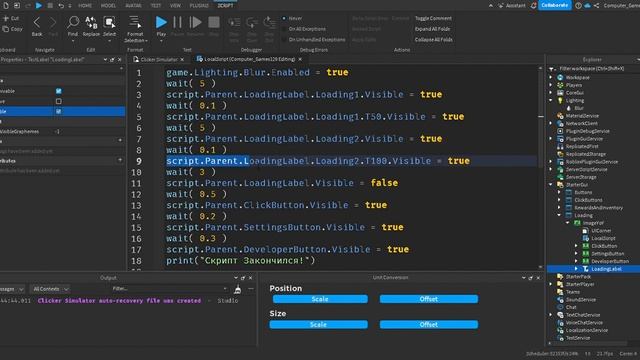Click the Play button in the ribbon
The width and height of the screenshot is (640, 360).
(x=161, y=22)
